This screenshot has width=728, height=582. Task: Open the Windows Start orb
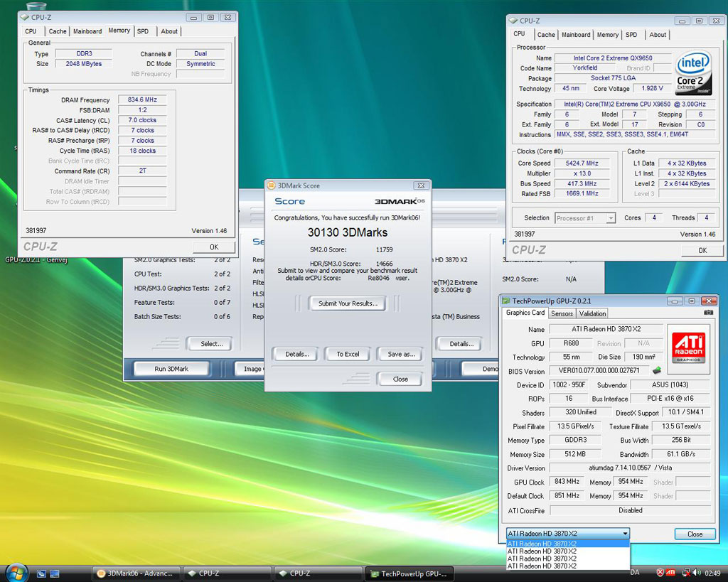[16, 573]
